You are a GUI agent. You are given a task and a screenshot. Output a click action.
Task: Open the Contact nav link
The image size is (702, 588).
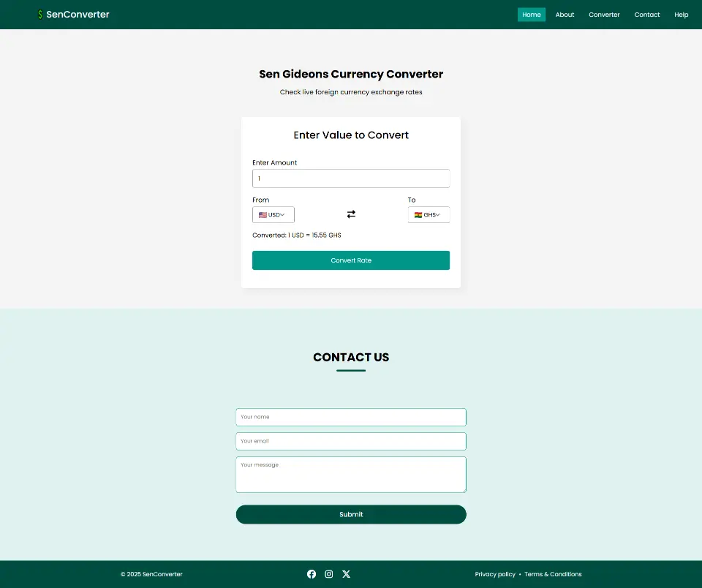tap(647, 15)
